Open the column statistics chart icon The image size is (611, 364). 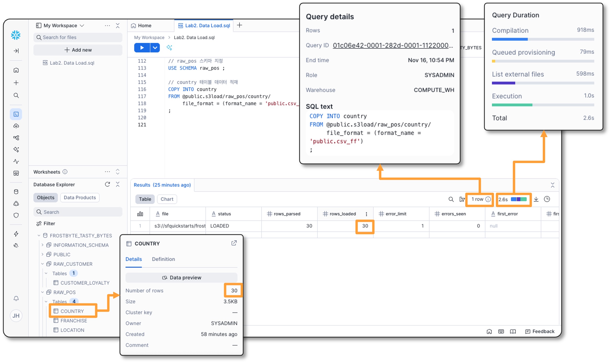(x=140, y=214)
